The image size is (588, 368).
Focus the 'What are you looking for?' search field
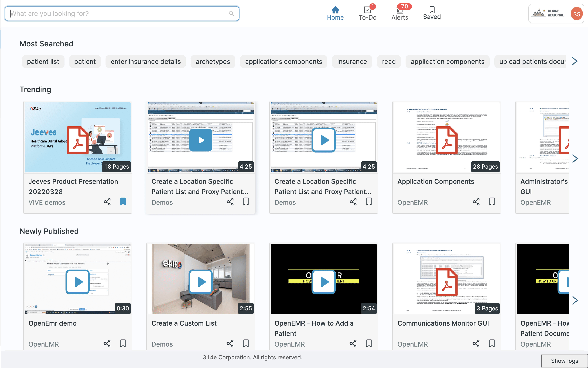(x=122, y=14)
